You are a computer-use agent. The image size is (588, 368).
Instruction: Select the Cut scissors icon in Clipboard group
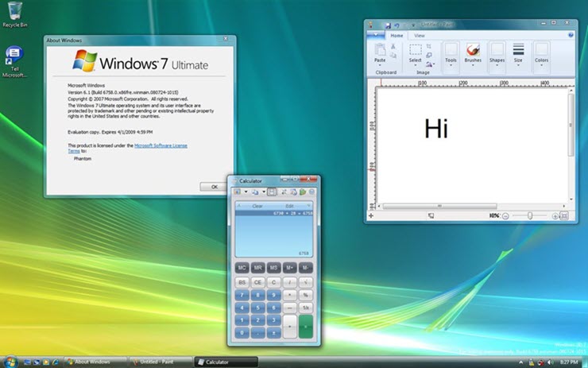tap(393, 47)
